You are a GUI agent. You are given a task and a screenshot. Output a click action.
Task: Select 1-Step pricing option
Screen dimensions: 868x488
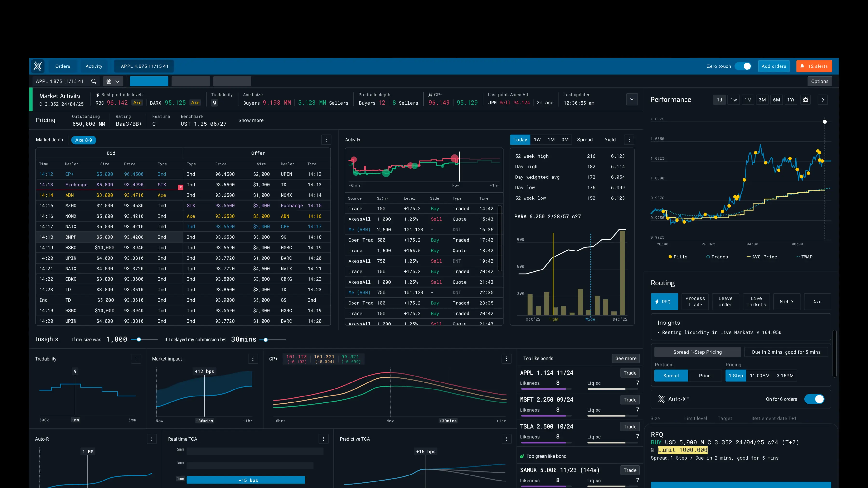click(x=736, y=376)
